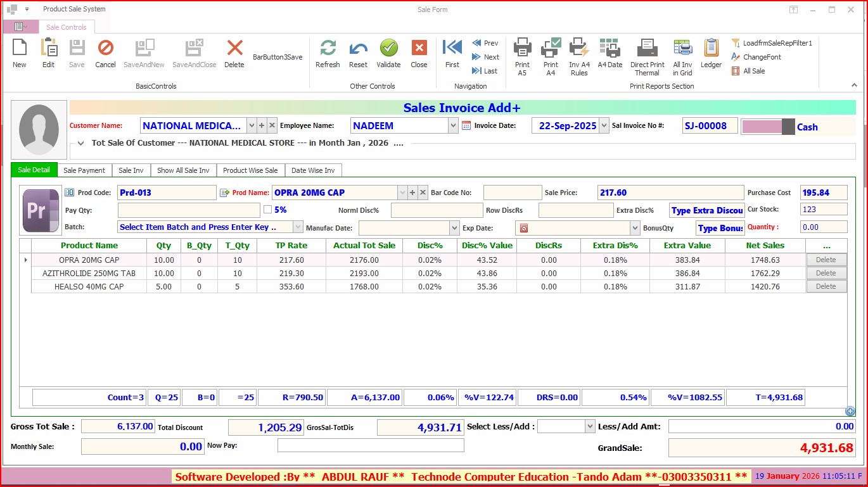This screenshot has width=868, height=487.
Task: Delete the HEALSO 40MG CAP row
Action: tap(826, 286)
